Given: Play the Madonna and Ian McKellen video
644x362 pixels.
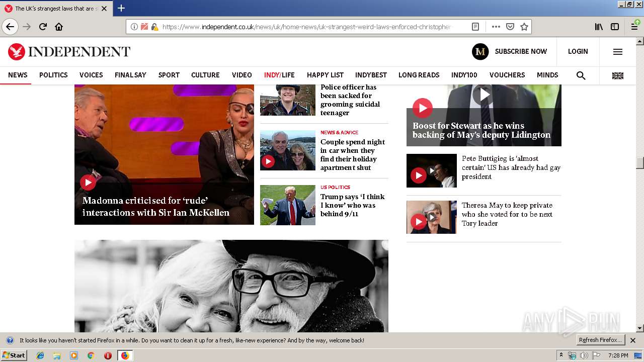Looking at the screenshot, I should coord(88,182).
